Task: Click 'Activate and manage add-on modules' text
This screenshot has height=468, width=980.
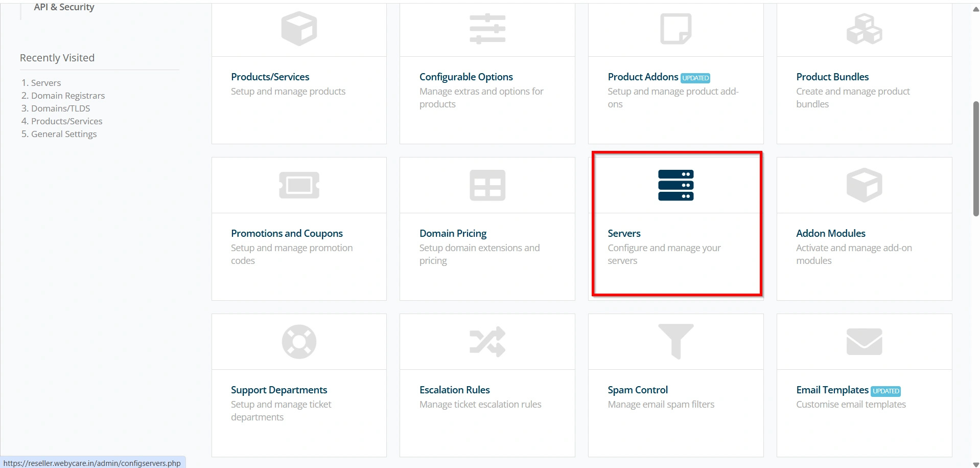Action: 854,254
